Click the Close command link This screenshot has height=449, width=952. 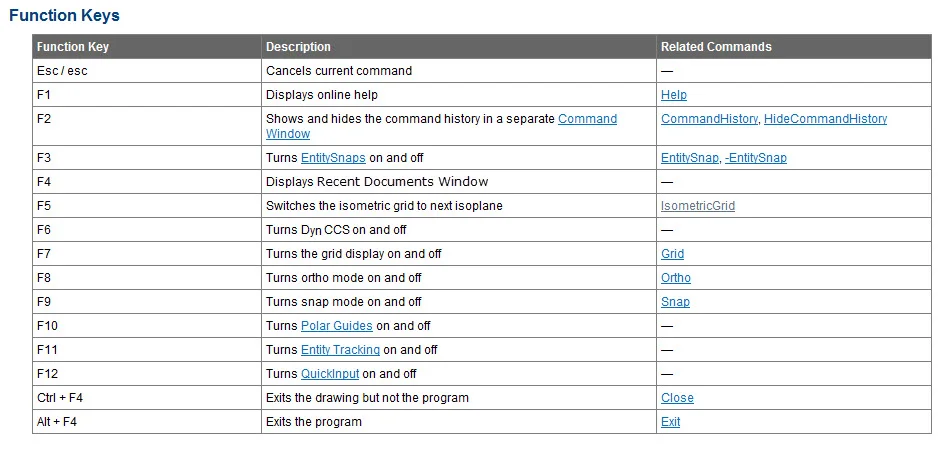coord(677,398)
